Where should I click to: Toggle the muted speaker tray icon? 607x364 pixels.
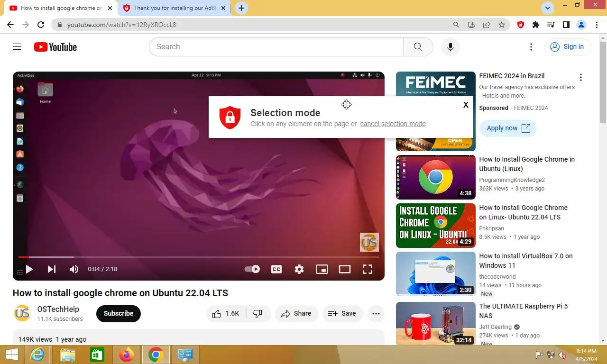tap(562, 355)
